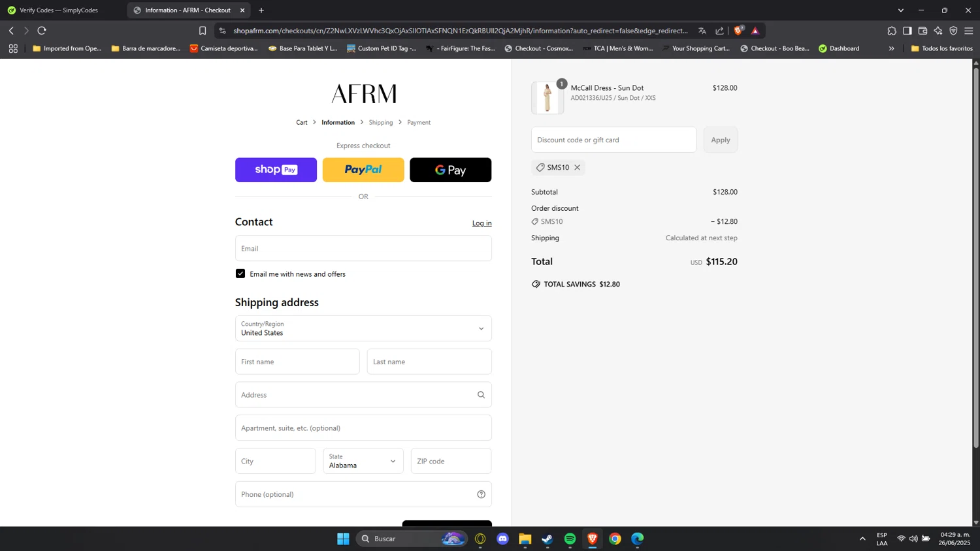980x551 pixels.
Task: Reload the checkout page
Action: click(42, 31)
